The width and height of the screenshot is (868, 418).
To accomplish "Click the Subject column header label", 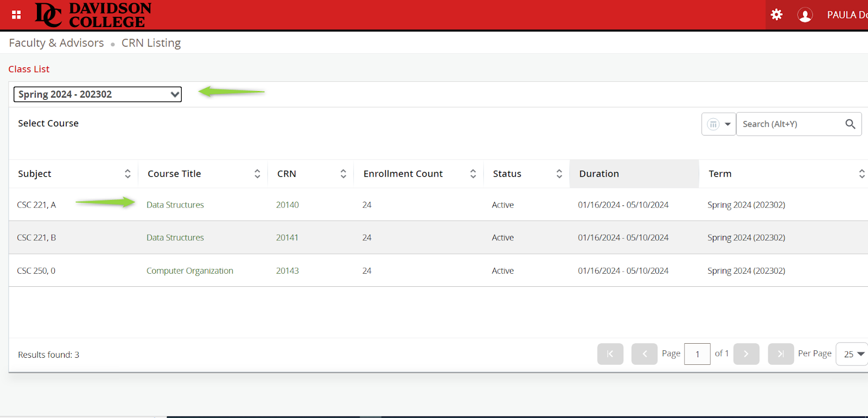I will [x=35, y=173].
